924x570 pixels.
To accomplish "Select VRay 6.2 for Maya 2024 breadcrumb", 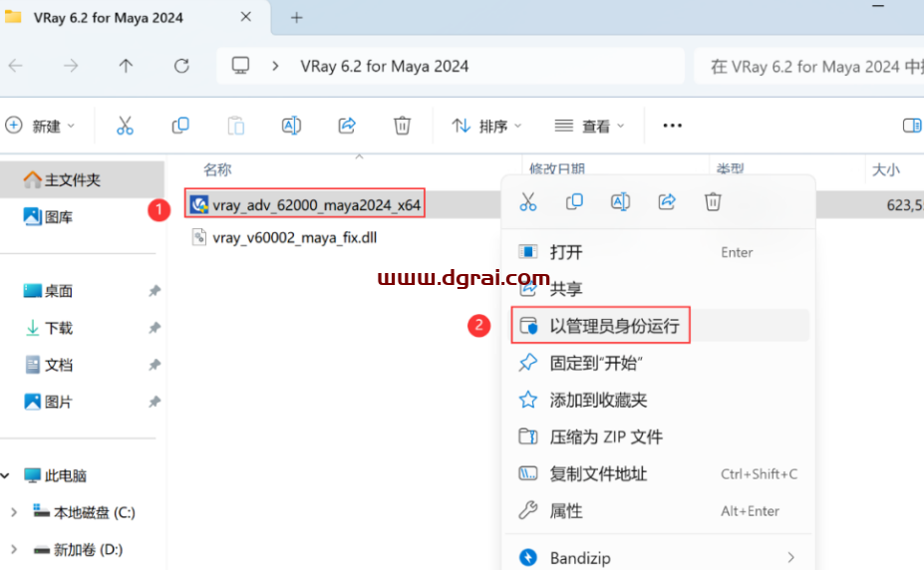I will [x=384, y=66].
